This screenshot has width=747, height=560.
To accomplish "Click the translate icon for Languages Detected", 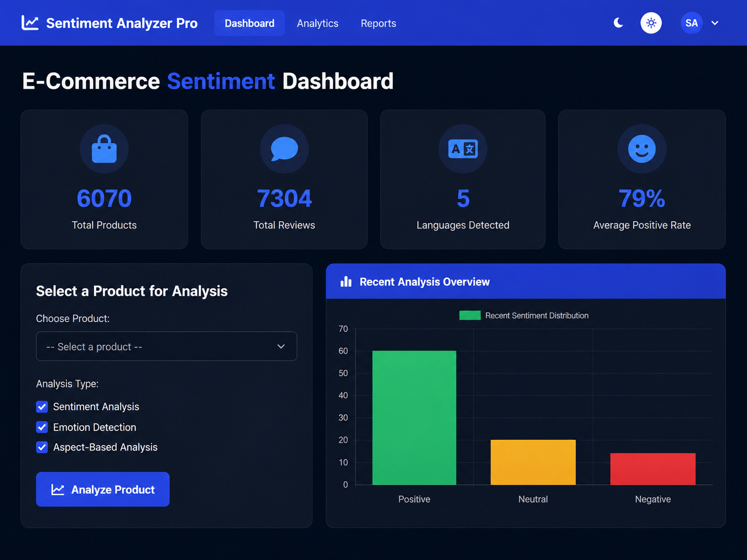I will [463, 149].
